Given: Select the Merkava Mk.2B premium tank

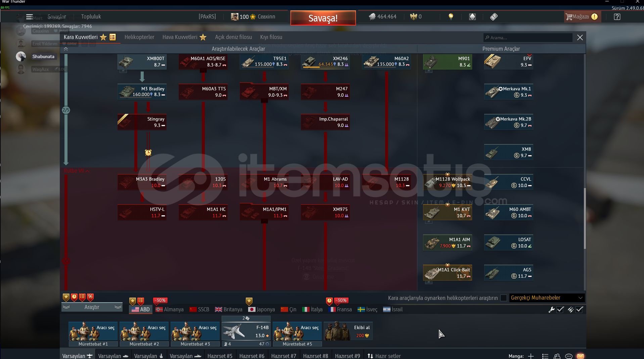Looking at the screenshot, I should click(509, 122).
